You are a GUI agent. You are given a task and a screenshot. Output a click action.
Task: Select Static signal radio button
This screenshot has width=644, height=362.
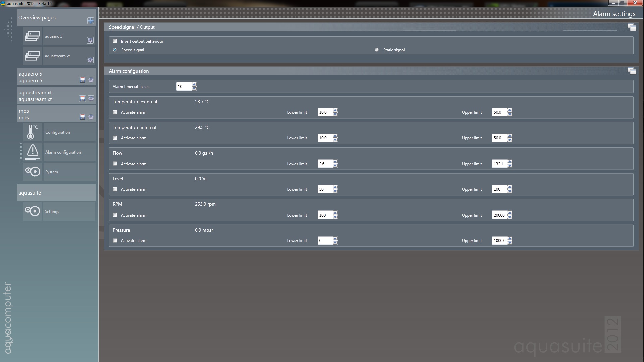(x=377, y=50)
